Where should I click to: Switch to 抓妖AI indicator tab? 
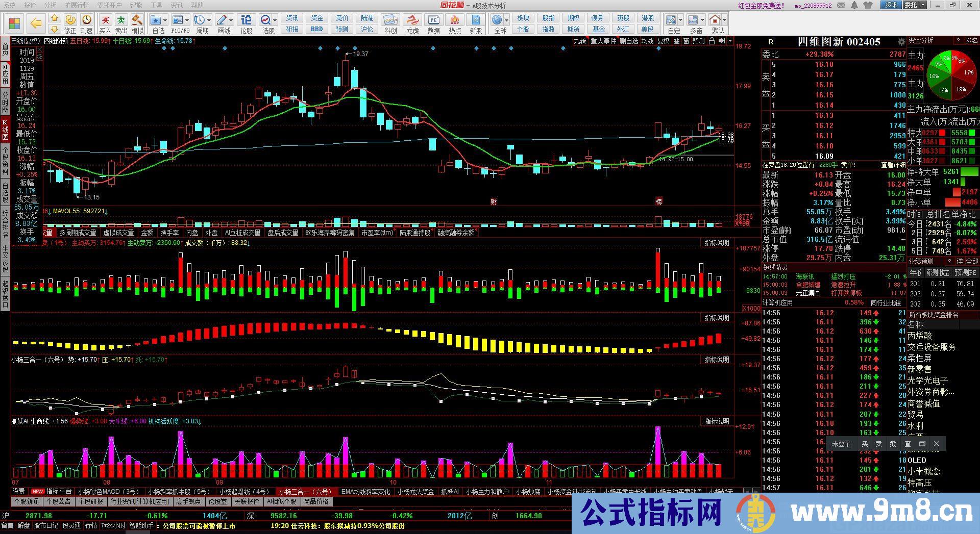tap(450, 492)
